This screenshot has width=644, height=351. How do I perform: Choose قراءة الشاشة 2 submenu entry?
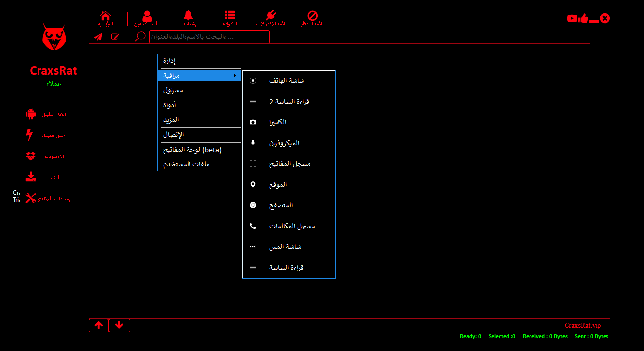point(289,102)
